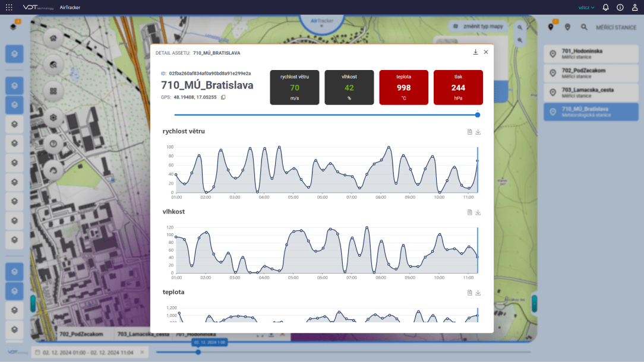Click the map home round button
This screenshot has height=362, width=644.
(53, 39)
